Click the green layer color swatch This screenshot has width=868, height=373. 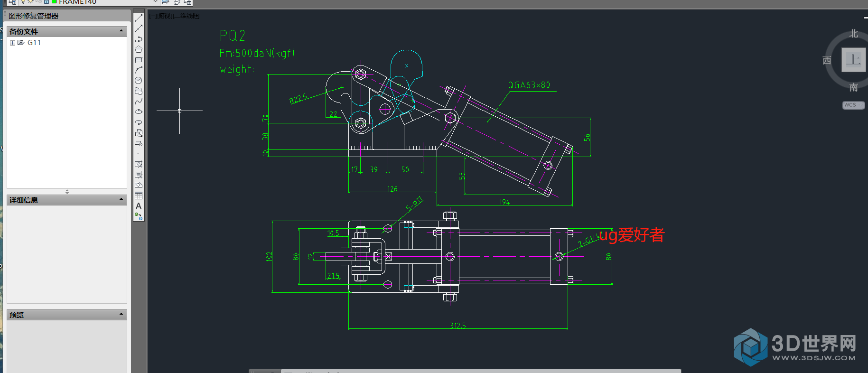[54, 2]
